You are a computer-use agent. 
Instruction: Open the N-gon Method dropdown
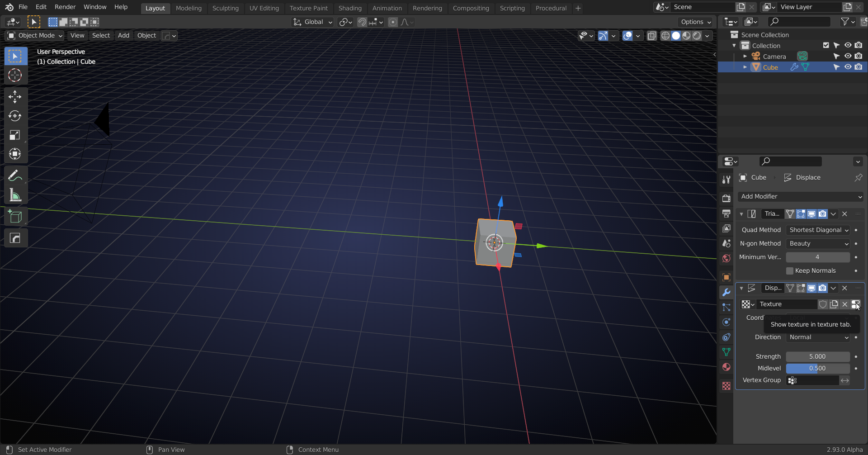coord(818,244)
